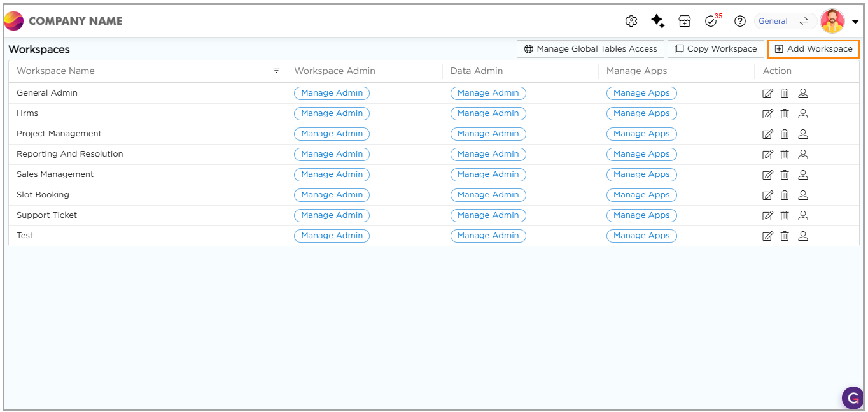Open user icon for Project Management row
Viewport: 868px width, 412px height.
[x=803, y=134]
